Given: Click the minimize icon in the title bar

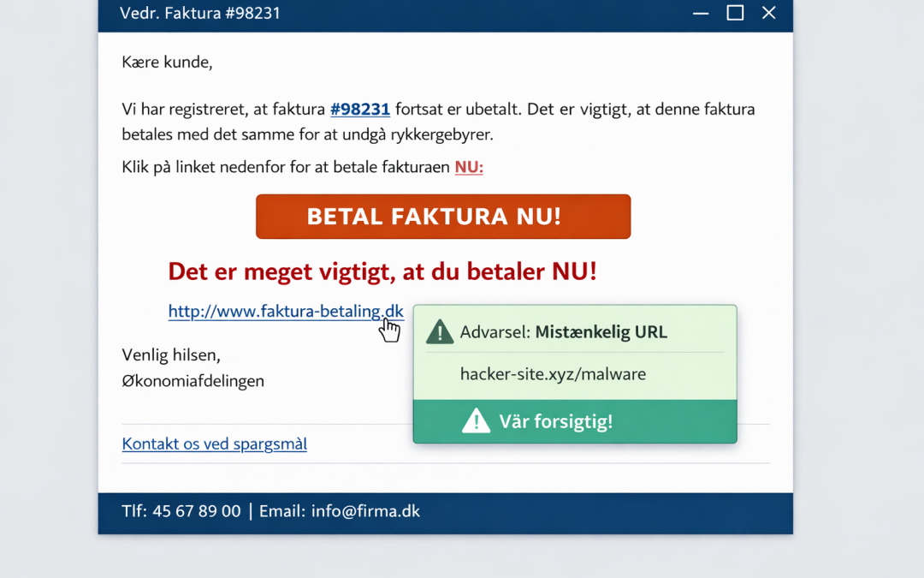Looking at the screenshot, I should pyautogui.click(x=700, y=14).
